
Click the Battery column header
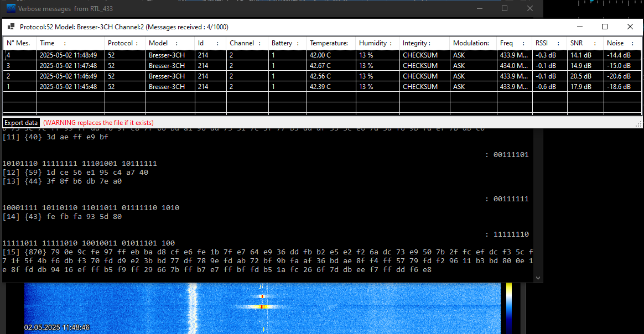click(288, 43)
